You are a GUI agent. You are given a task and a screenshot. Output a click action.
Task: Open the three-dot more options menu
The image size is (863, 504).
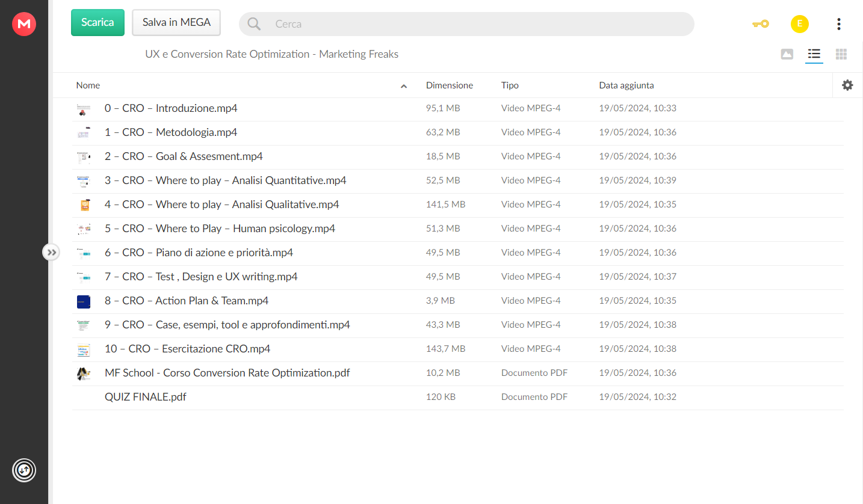tap(838, 24)
